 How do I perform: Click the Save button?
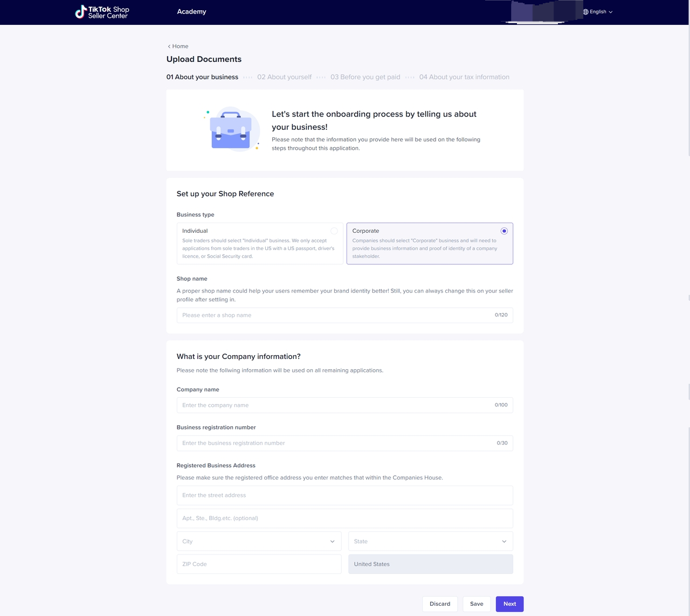click(477, 604)
